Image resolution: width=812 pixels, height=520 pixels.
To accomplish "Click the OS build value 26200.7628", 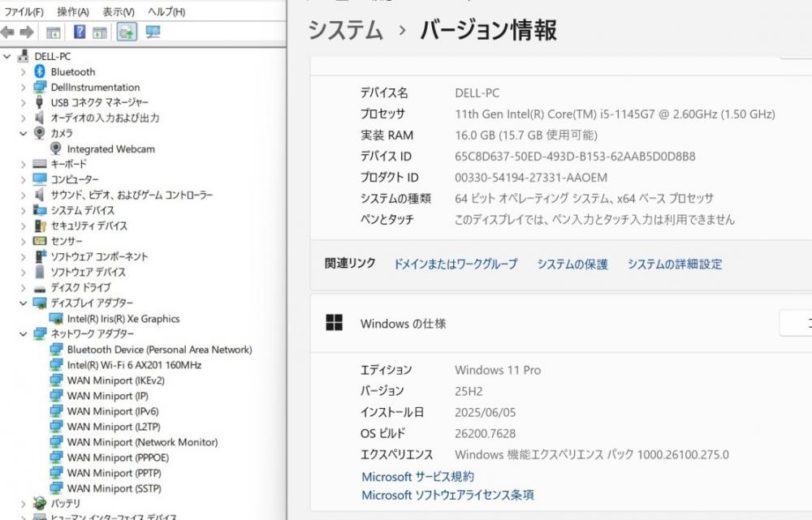I will tap(486, 433).
